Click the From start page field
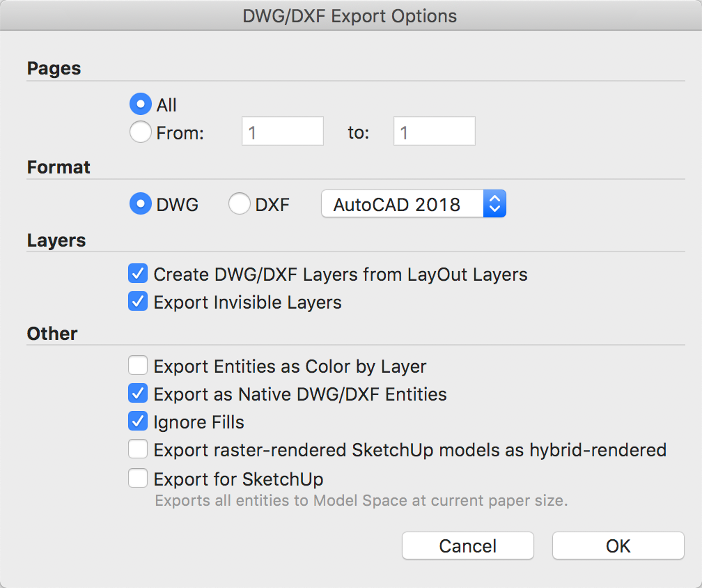 click(x=282, y=132)
